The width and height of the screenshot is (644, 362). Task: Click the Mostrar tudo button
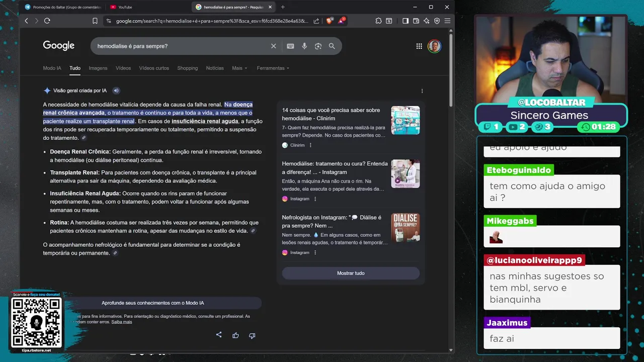click(351, 273)
